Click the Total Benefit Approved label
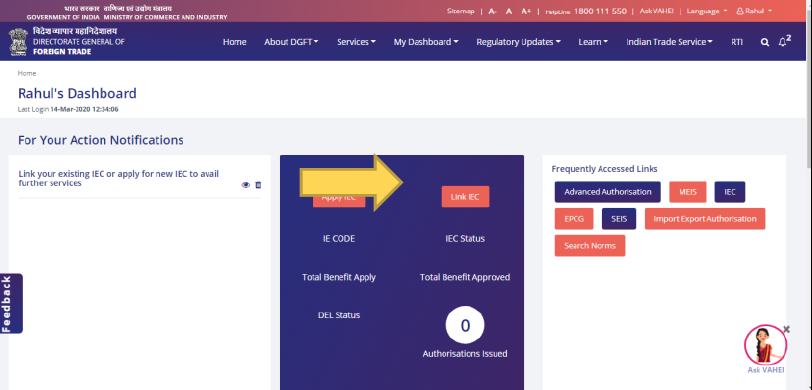The width and height of the screenshot is (812, 390). [x=465, y=277]
